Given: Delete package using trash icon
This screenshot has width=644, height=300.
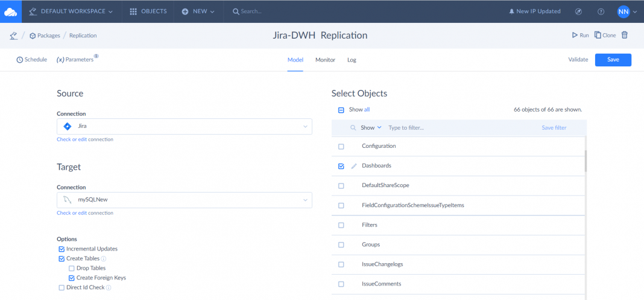Looking at the screenshot, I should [x=625, y=35].
